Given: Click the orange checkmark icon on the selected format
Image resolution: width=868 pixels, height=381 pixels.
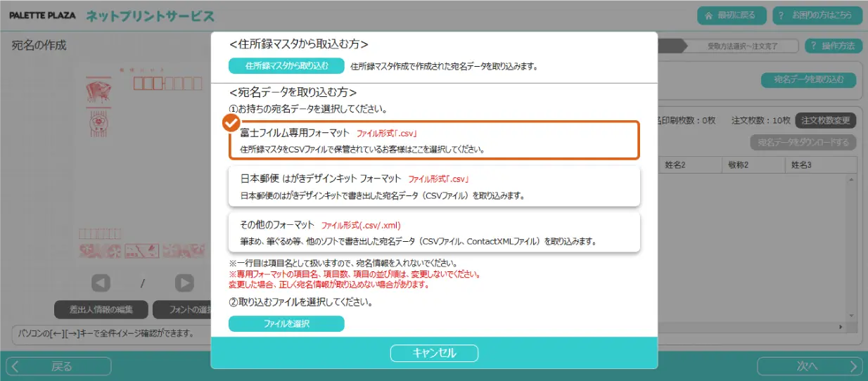Looking at the screenshot, I should point(231,123).
